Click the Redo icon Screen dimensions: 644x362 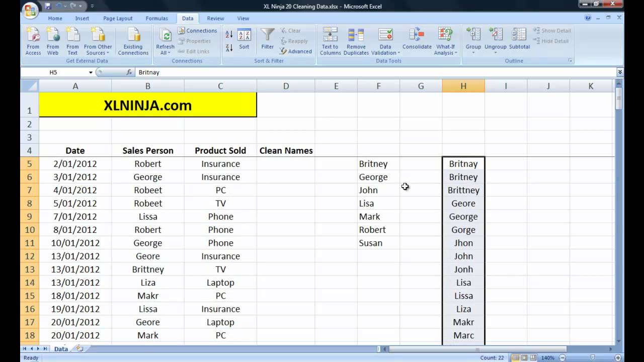(x=74, y=7)
